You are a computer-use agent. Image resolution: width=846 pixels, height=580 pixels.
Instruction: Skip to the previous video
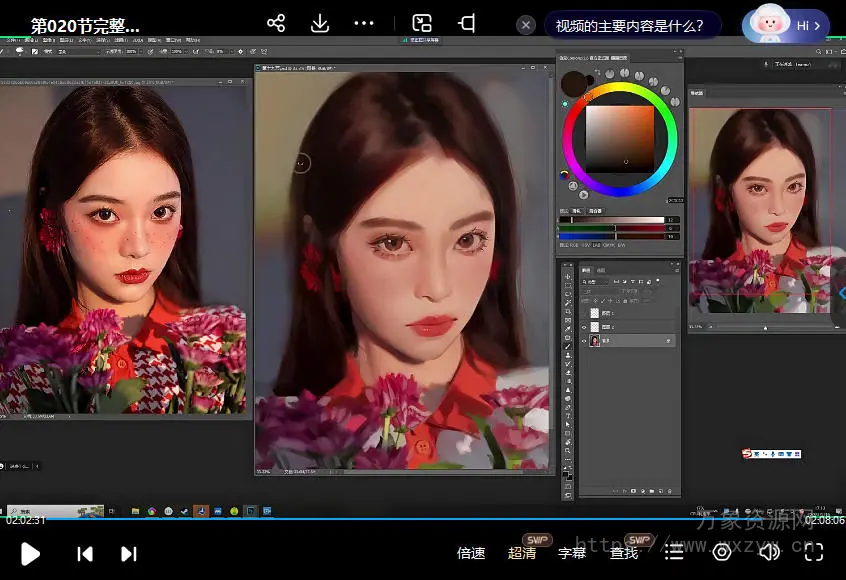[x=85, y=553]
